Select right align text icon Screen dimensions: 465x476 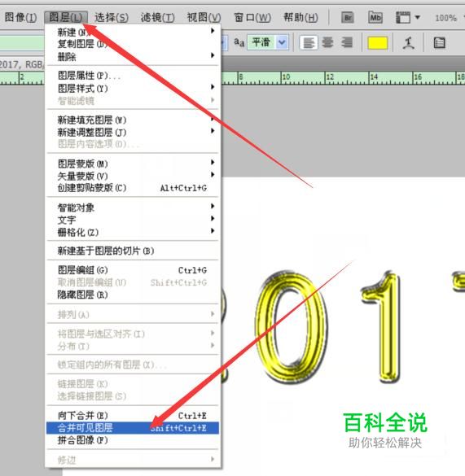tap(346, 43)
